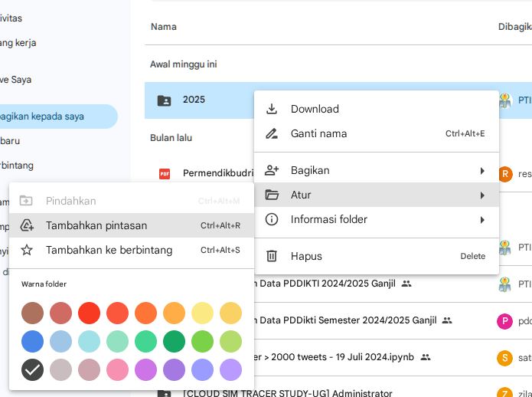
Task: Click the Nama column header
Action: [163, 27]
